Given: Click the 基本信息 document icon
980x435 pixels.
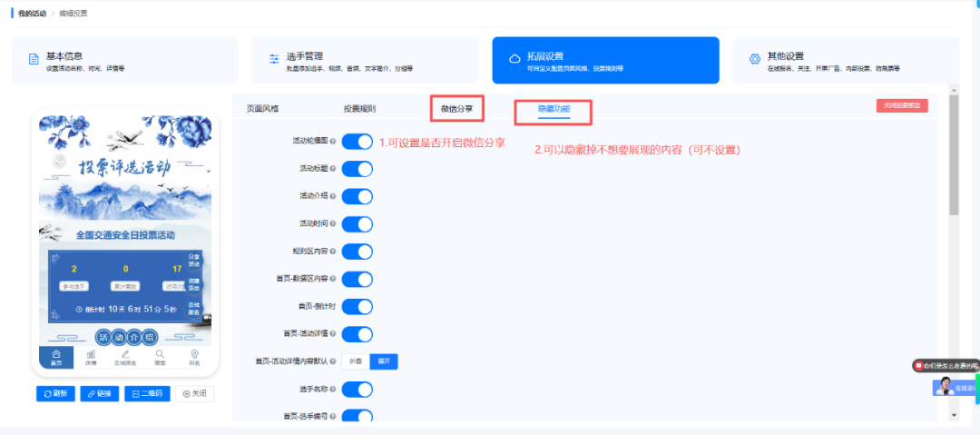Looking at the screenshot, I should (34, 59).
